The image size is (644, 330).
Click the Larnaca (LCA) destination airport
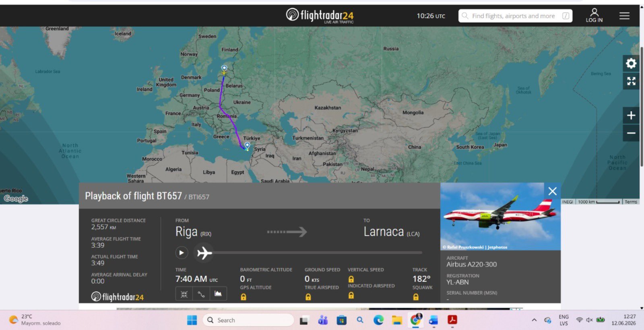pos(392,232)
